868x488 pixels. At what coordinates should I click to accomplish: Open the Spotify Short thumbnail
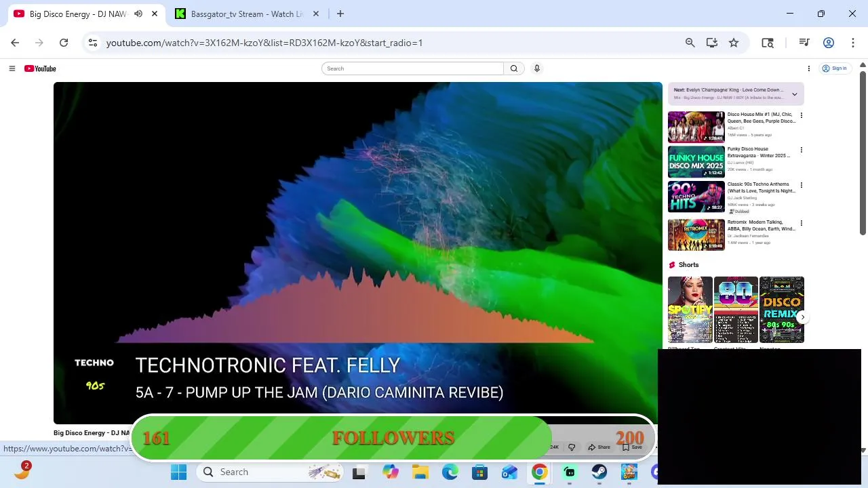[690, 310]
